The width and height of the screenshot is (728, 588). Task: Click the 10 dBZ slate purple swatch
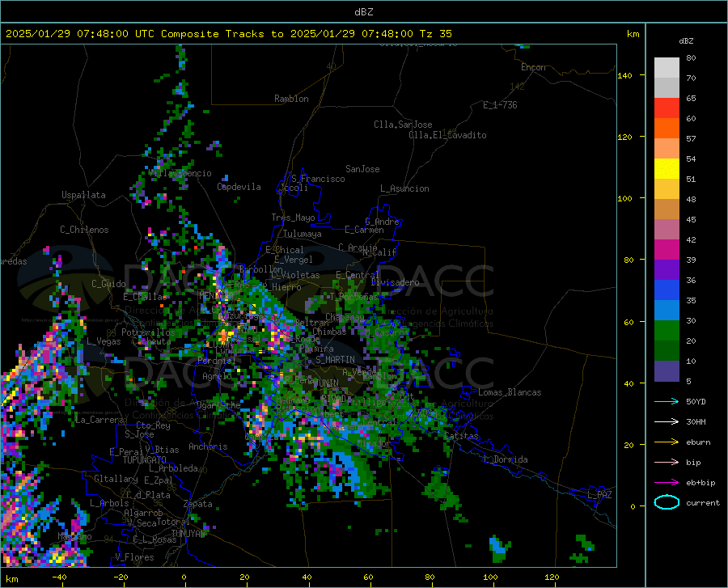(x=667, y=370)
